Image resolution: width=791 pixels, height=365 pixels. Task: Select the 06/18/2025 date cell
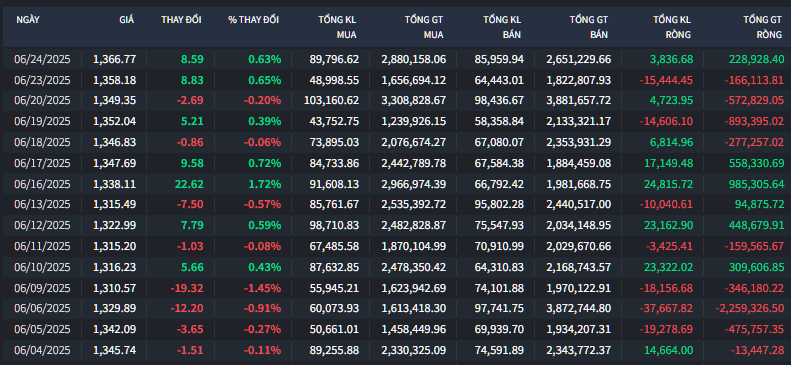[42, 142]
